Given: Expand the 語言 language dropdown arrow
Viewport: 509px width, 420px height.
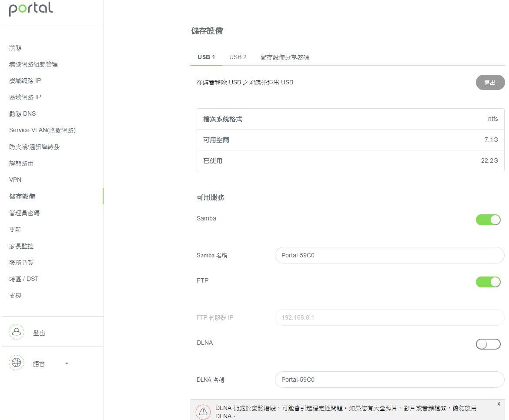Looking at the screenshot, I should 67,363.
